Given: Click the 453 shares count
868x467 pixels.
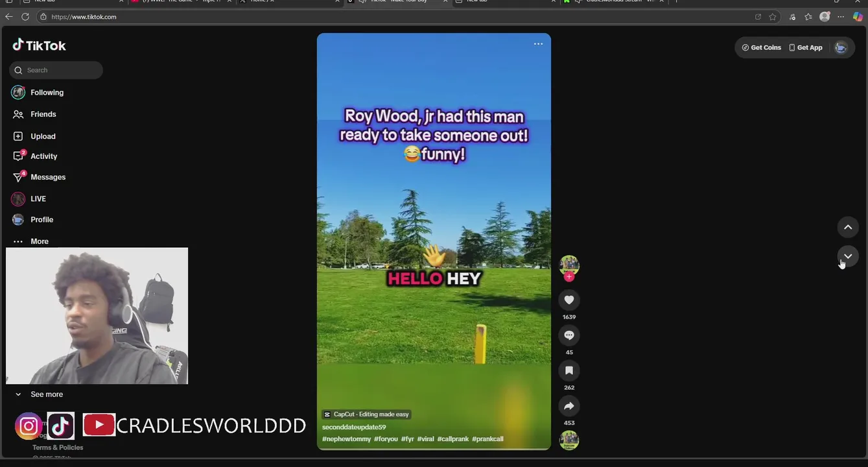Looking at the screenshot, I should [x=569, y=423].
